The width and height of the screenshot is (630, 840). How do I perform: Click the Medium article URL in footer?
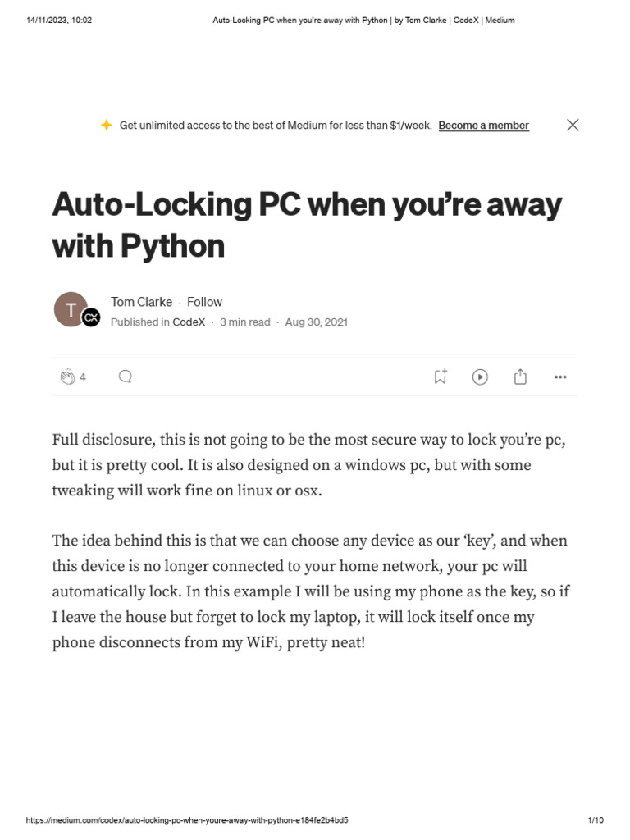[187, 820]
